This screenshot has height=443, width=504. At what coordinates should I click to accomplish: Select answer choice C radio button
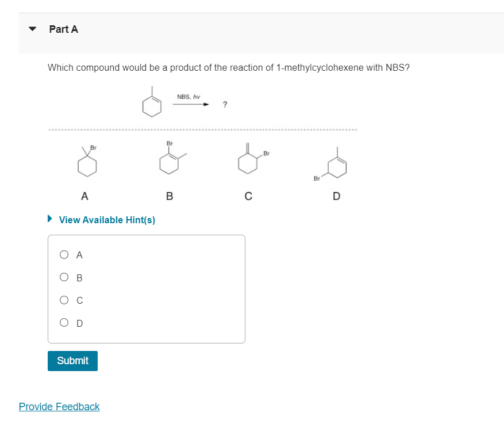point(64,299)
